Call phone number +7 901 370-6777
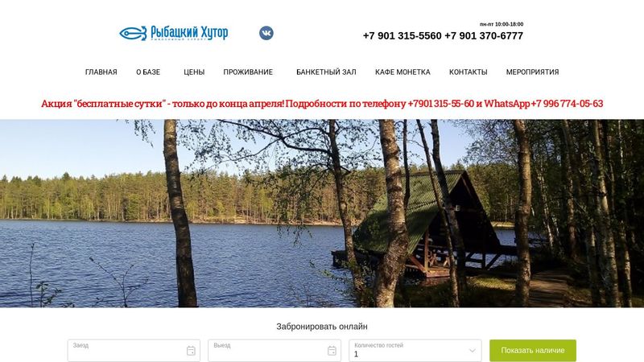This screenshot has height=362, width=644. pos(484,35)
